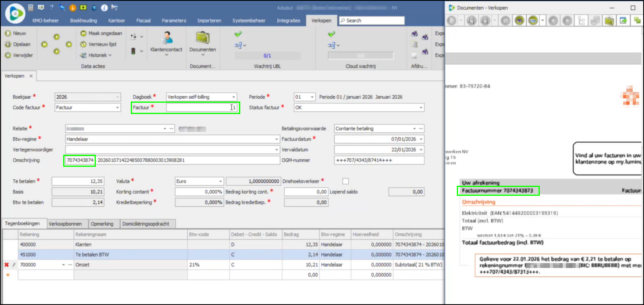Toggle the Driehoeksverkeer checkbox
Image resolution: width=644 pixels, height=305 pixels.
345,181
